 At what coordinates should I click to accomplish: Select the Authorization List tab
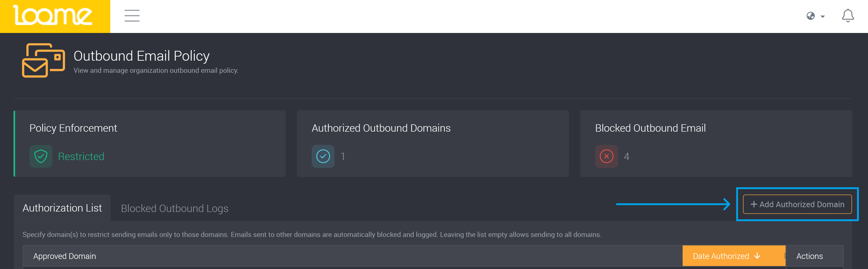click(x=62, y=208)
